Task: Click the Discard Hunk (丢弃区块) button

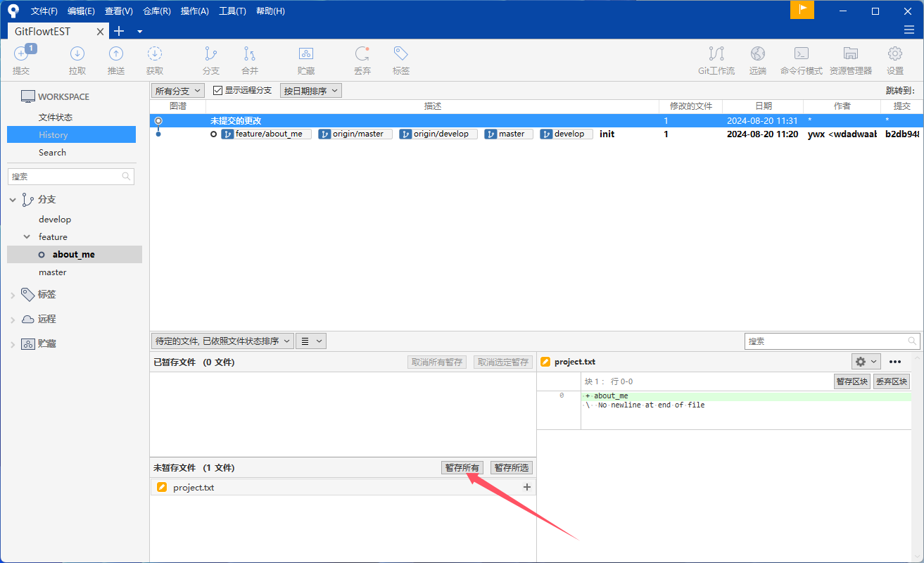Action: tap(892, 381)
